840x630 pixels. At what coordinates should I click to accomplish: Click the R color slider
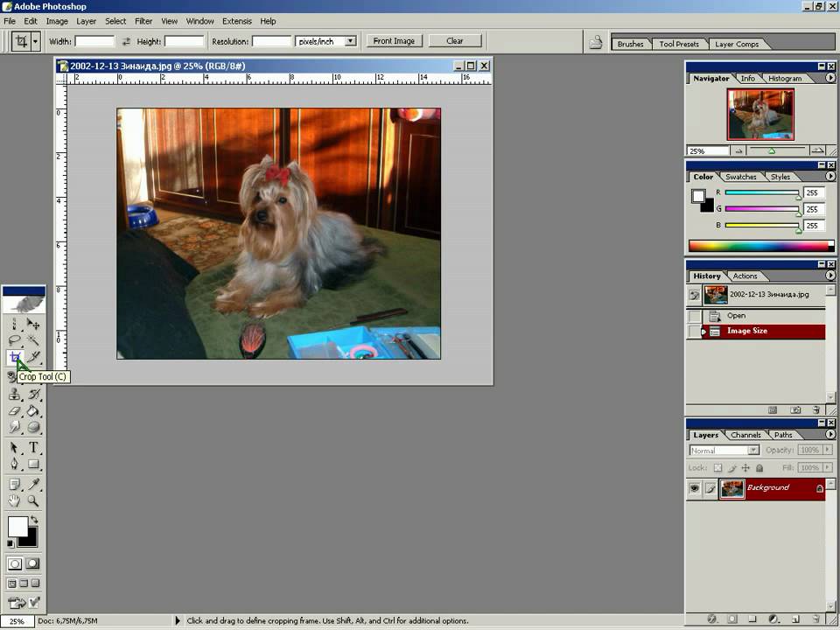(762, 192)
